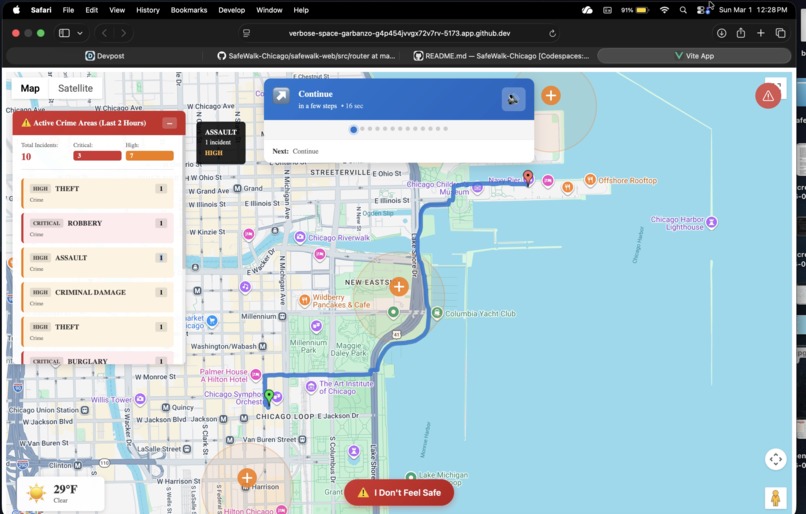This screenshot has height=514, width=806.
Task: Open Safari Bookmarks menu
Action: [x=189, y=10]
